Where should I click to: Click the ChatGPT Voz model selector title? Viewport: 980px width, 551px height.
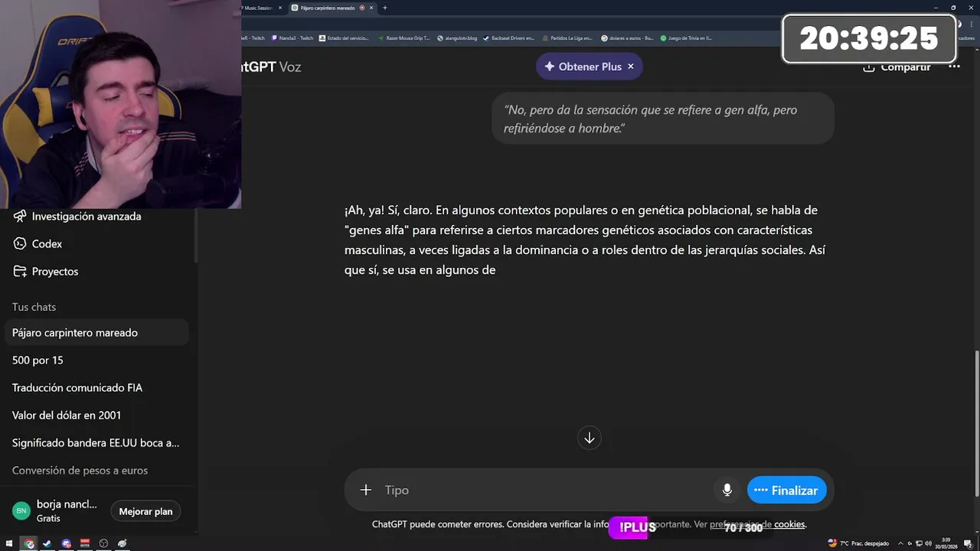272,67
